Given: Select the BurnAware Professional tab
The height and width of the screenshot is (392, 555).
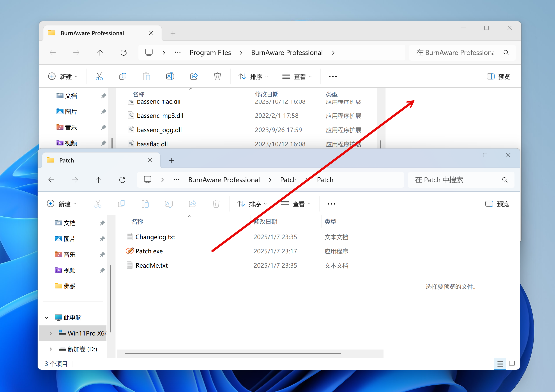Looking at the screenshot, I should point(92,33).
